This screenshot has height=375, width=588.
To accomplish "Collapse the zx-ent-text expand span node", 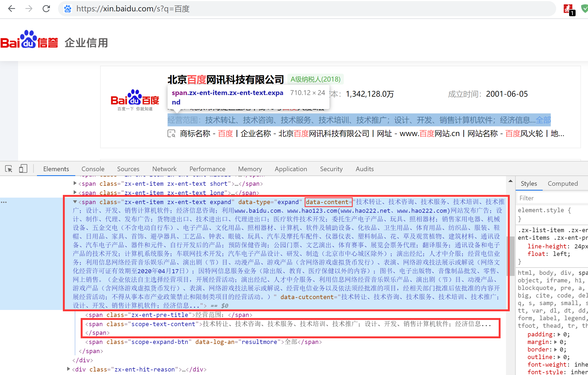I will pyautogui.click(x=75, y=202).
